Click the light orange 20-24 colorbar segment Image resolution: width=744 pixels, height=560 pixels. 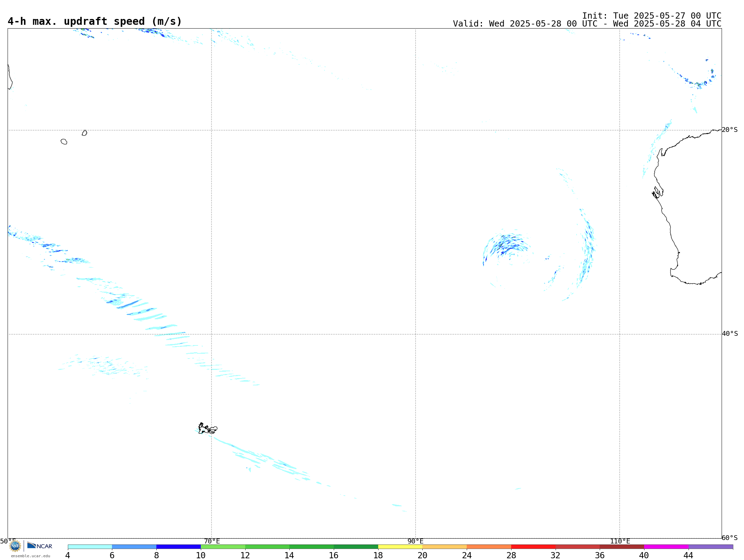[x=445, y=547]
